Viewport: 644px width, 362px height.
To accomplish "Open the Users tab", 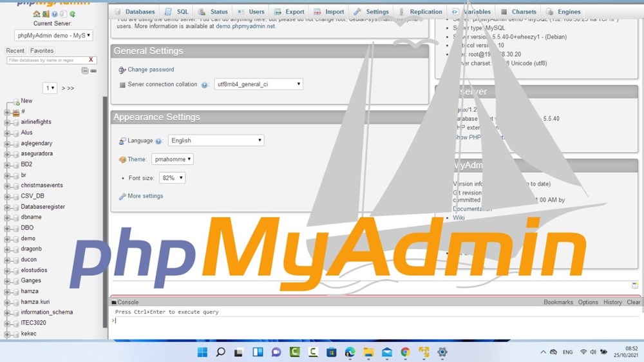I will [x=251, y=12].
